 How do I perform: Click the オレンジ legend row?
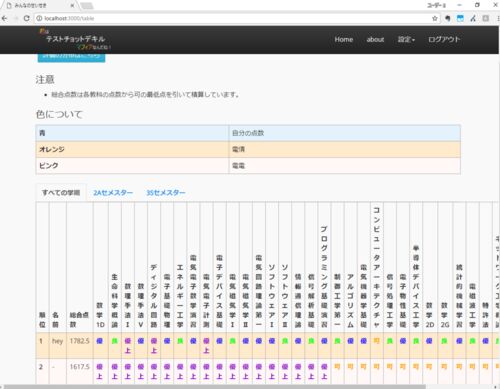click(x=248, y=149)
